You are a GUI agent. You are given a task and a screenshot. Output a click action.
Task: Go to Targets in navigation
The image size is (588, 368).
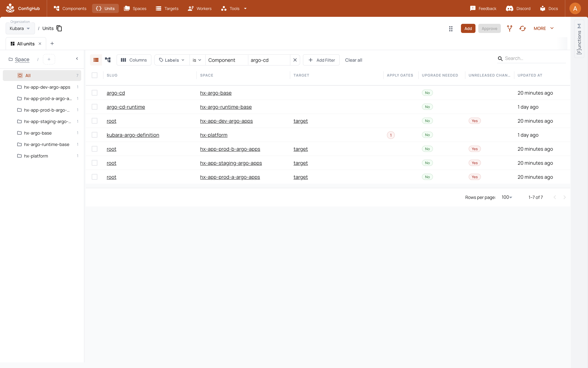click(x=167, y=9)
